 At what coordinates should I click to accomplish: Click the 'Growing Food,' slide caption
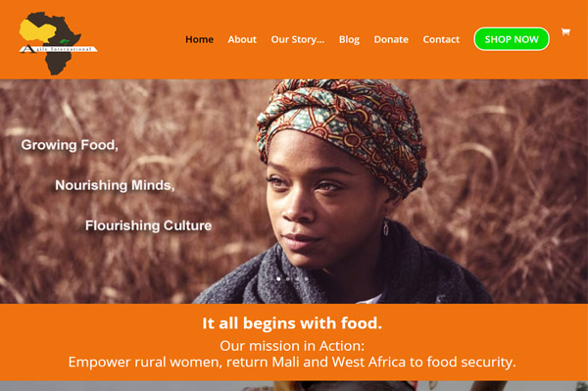click(70, 145)
